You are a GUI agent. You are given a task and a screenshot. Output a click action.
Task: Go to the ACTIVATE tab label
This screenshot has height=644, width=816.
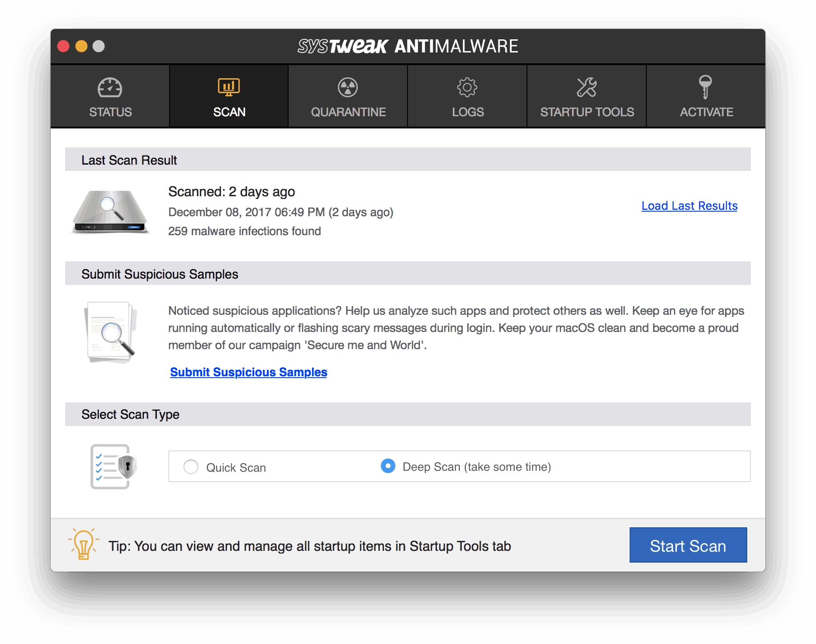tap(707, 112)
